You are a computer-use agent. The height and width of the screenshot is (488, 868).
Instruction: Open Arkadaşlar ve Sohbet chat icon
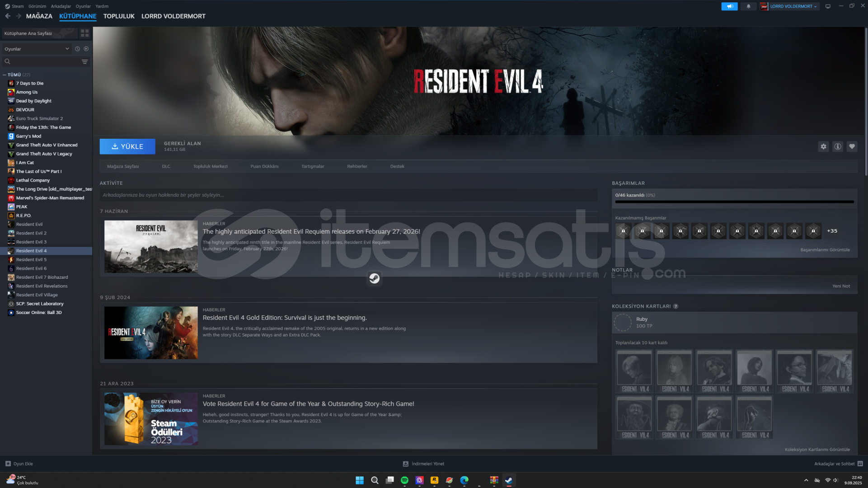(860, 464)
